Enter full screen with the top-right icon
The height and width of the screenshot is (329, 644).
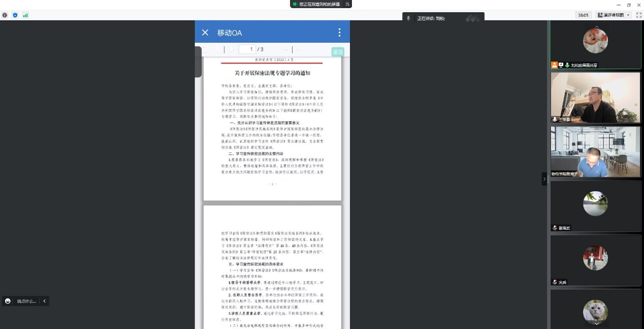(x=637, y=15)
